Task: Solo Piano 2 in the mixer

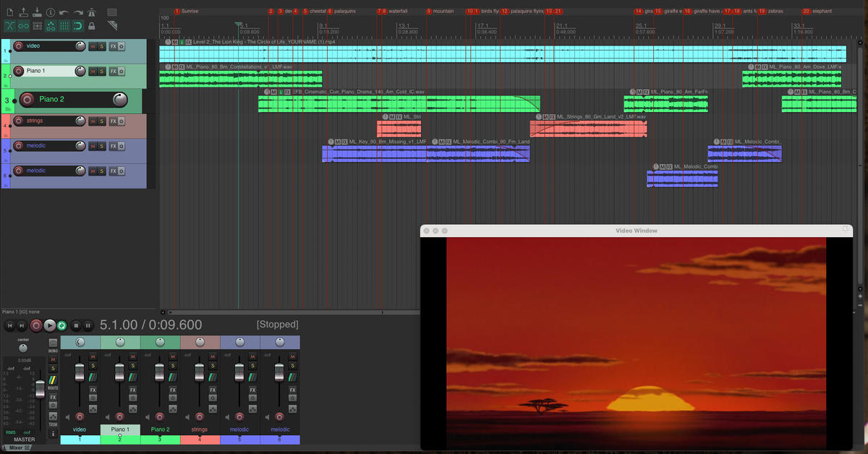Action: click(172, 366)
